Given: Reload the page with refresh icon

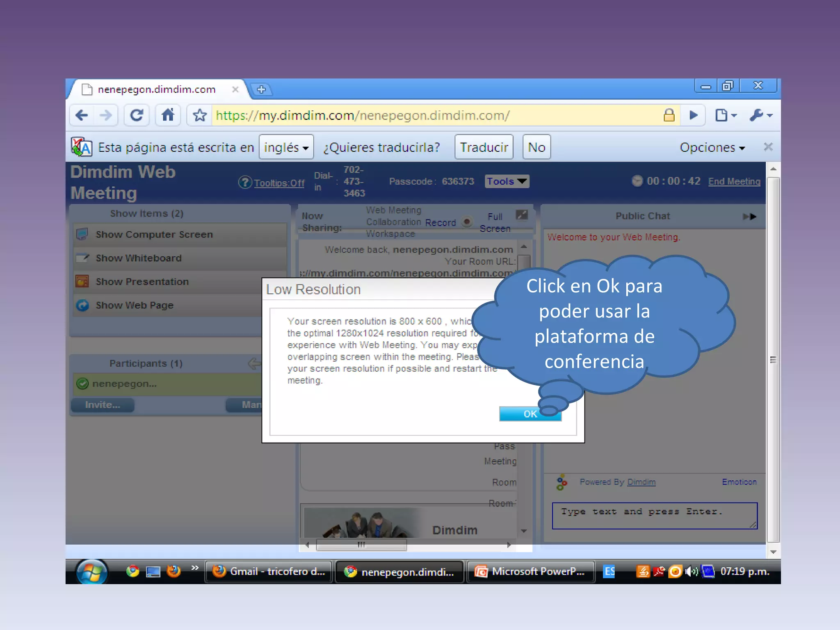Looking at the screenshot, I should (x=136, y=115).
